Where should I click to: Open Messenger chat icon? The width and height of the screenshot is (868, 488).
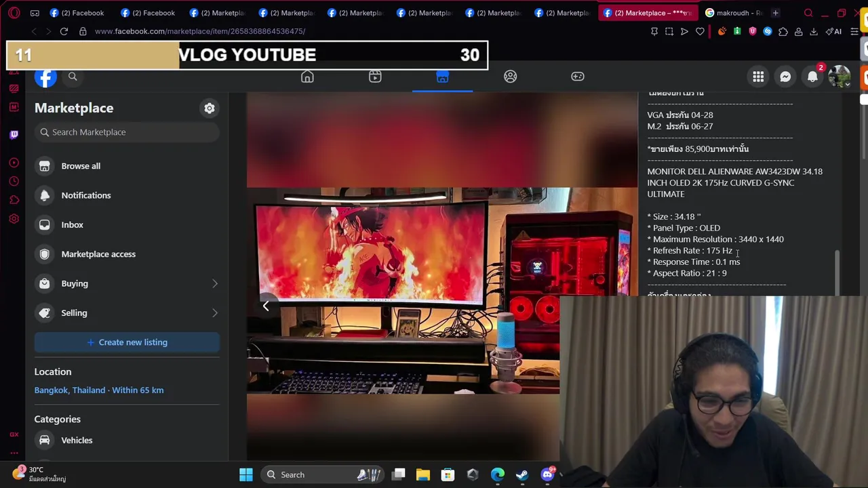coord(785,77)
